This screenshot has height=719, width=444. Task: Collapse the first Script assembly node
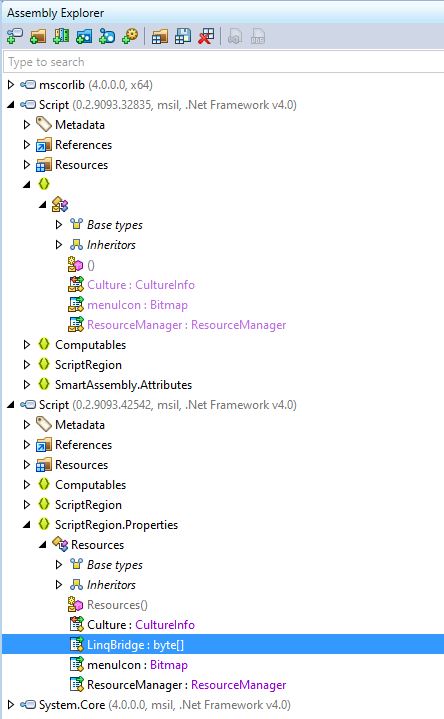[11, 105]
